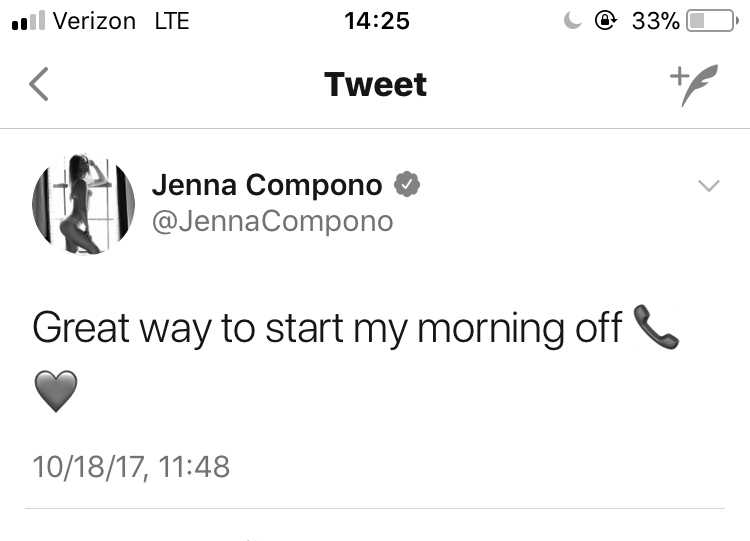Tap the Do Not Disturb moon icon
This screenshot has height=541, width=750.
pos(573,21)
